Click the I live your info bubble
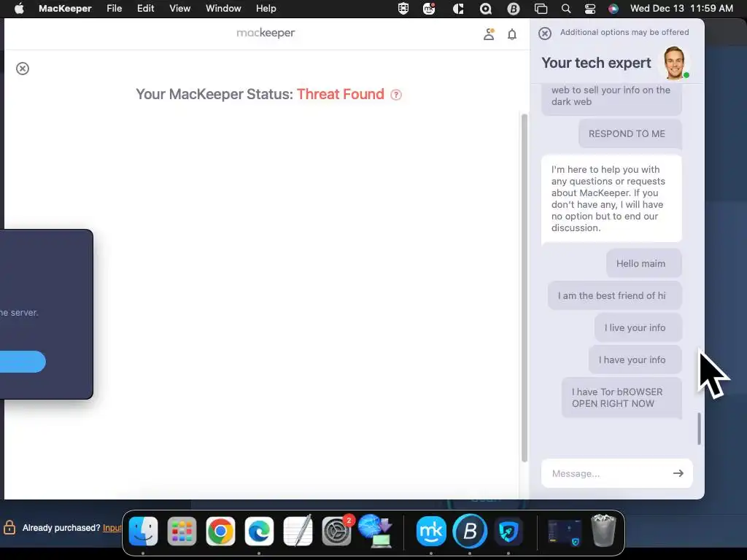 638,327
